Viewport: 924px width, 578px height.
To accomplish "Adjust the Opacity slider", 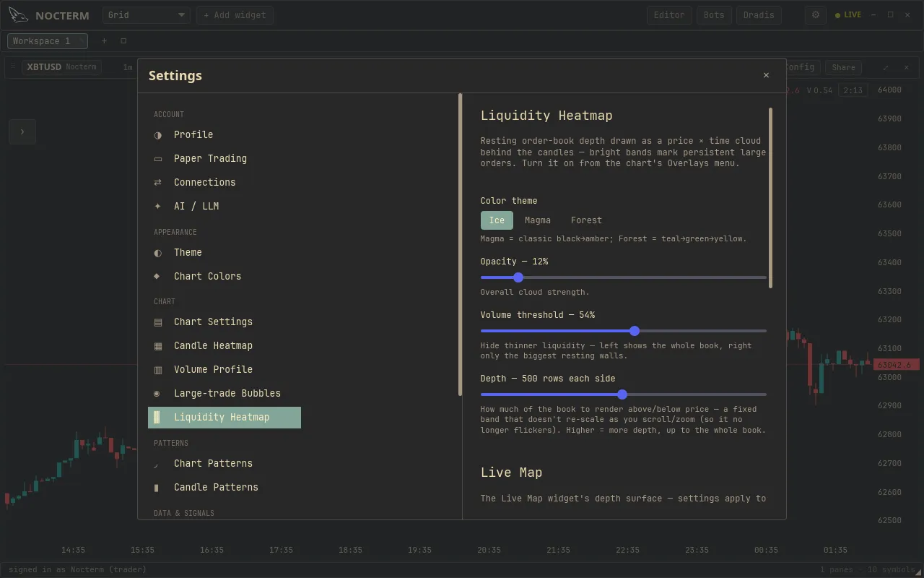I will pyautogui.click(x=624, y=277).
